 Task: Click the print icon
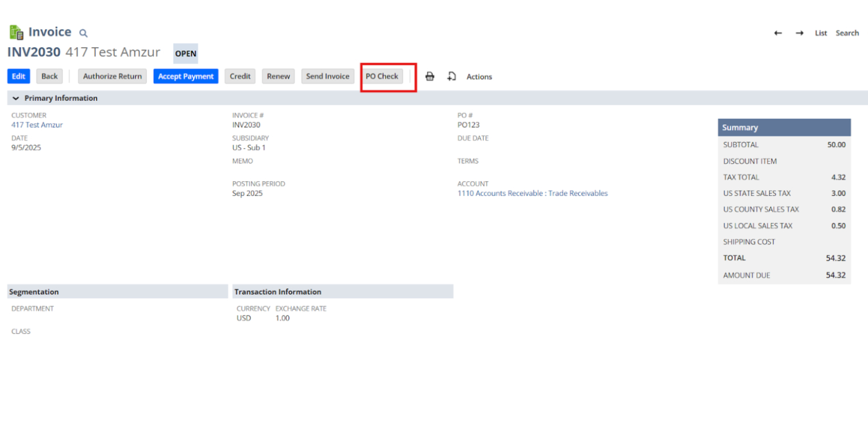(430, 76)
